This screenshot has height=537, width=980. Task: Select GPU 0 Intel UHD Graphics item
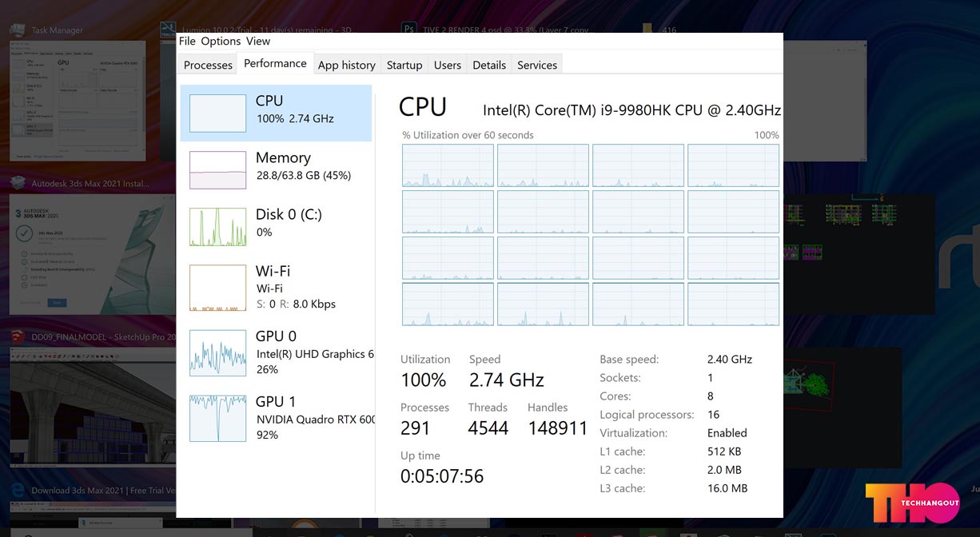(x=277, y=352)
